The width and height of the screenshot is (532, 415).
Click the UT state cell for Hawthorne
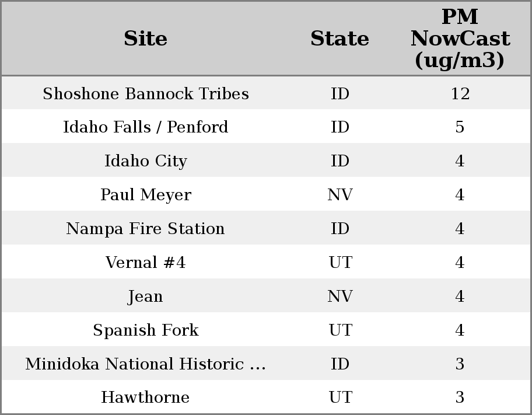click(339, 397)
